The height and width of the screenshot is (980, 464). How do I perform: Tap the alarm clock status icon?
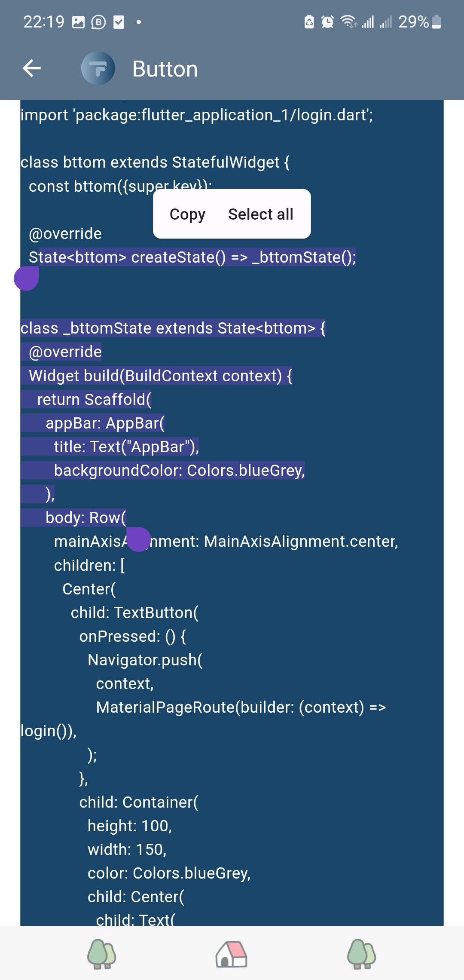pyautogui.click(x=327, y=22)
